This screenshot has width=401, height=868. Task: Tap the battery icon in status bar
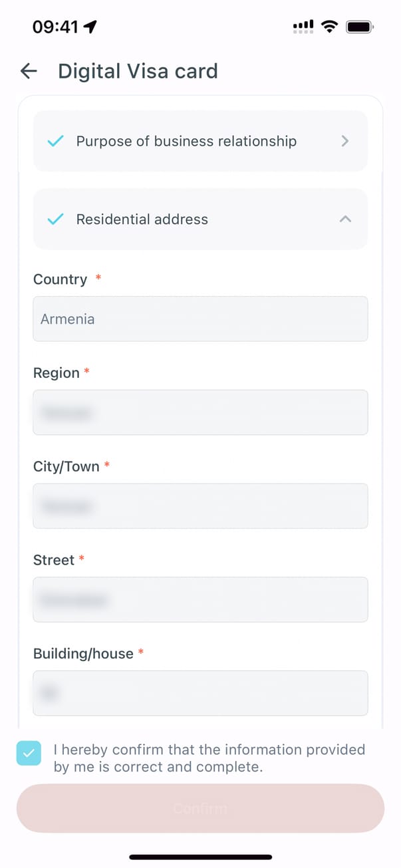(360, 27)
